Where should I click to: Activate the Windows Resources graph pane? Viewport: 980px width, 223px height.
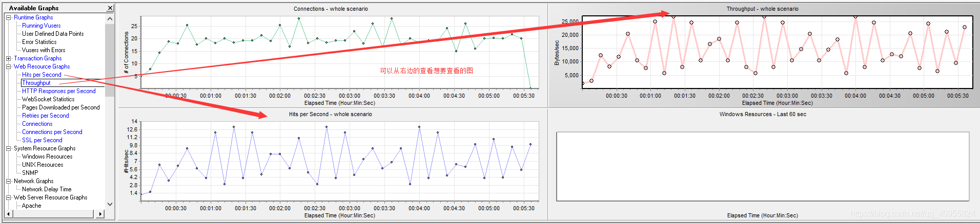[764, 165]
